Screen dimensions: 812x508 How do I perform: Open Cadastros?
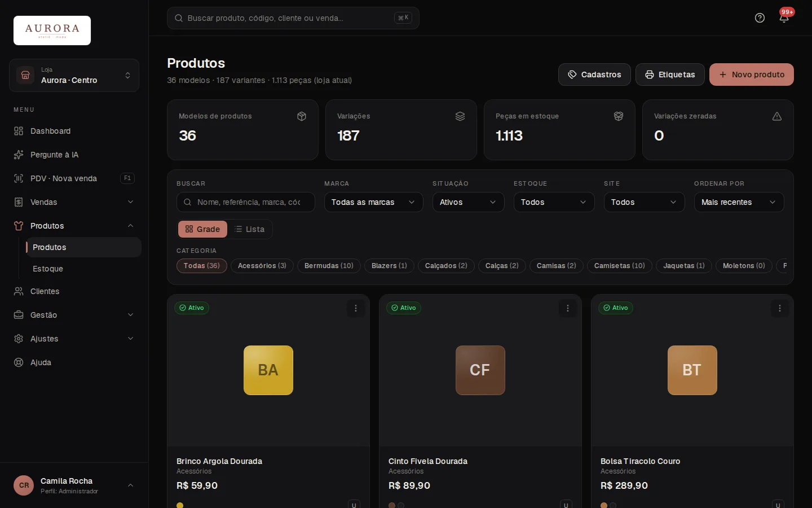pyautogui.click(x=594, y=75)
